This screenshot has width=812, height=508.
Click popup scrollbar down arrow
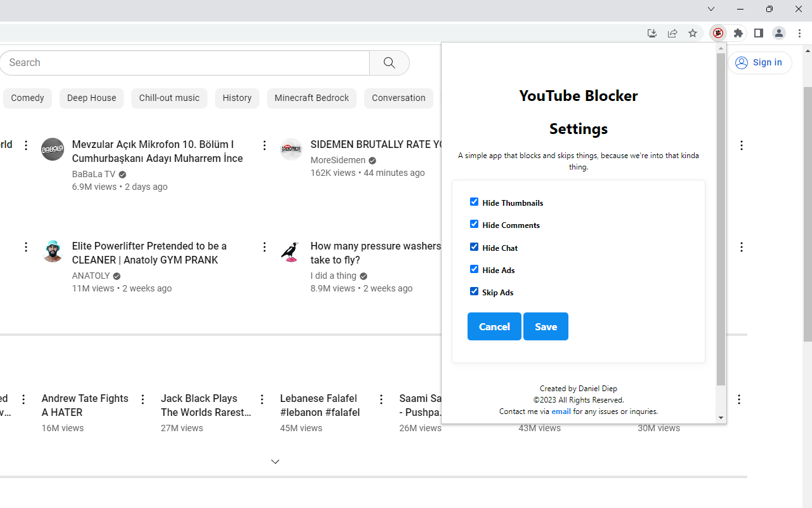coord(721,418)
